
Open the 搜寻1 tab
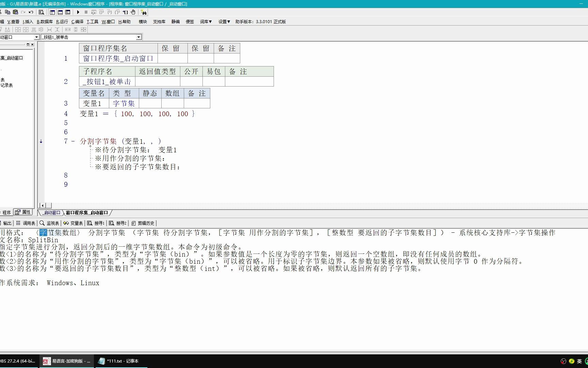tap(96, 223)
